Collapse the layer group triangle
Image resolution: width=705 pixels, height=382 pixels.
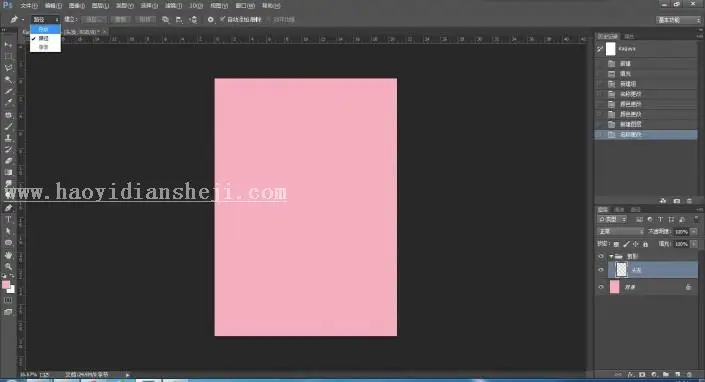(x=611, y=256)
